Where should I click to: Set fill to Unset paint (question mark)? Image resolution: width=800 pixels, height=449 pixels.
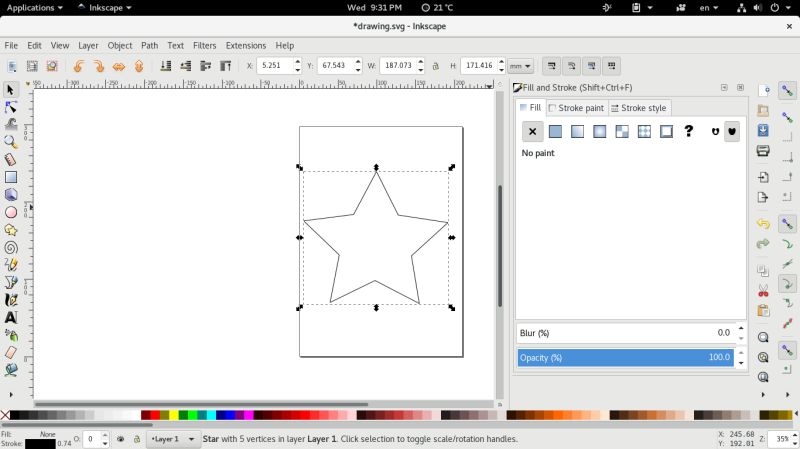(689, 132)
